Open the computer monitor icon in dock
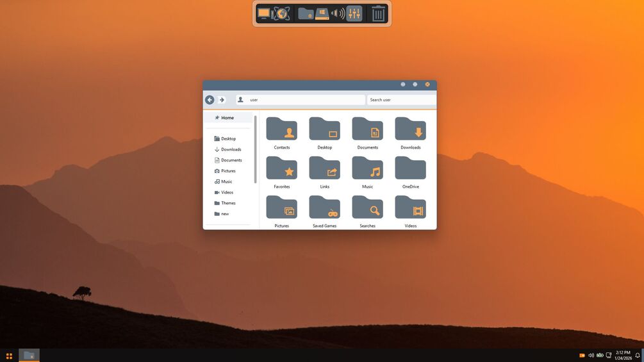This screenshot has height=362, width=644. pos(263,13)
